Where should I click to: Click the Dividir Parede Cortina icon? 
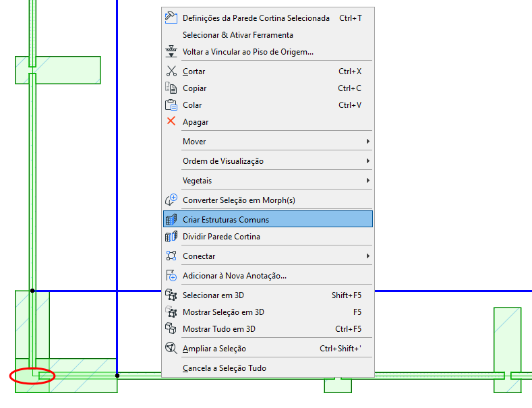point(171,236)
